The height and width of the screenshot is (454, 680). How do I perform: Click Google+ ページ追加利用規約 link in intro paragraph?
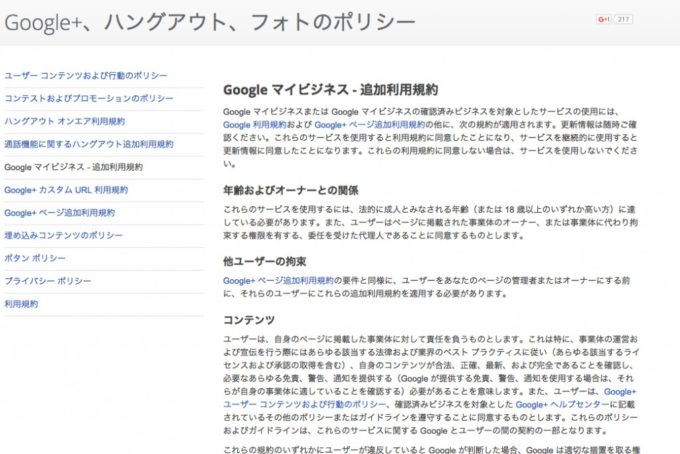click(369, 125)
